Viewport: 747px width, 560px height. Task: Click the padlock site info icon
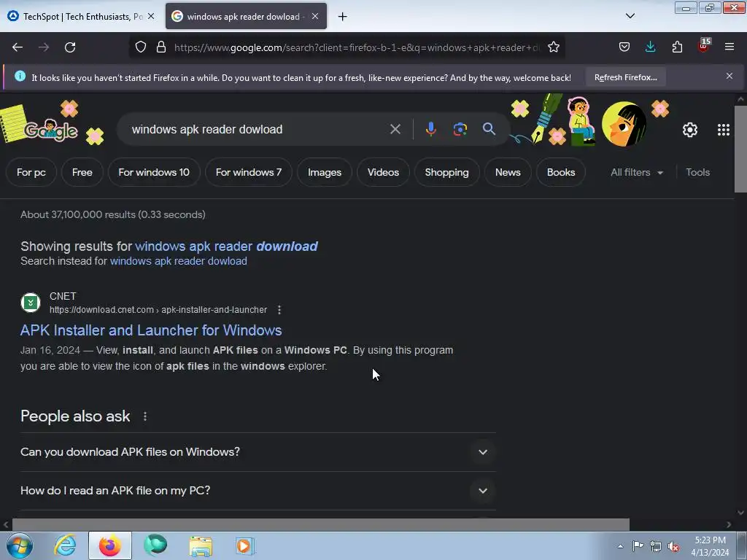point(161,47)
